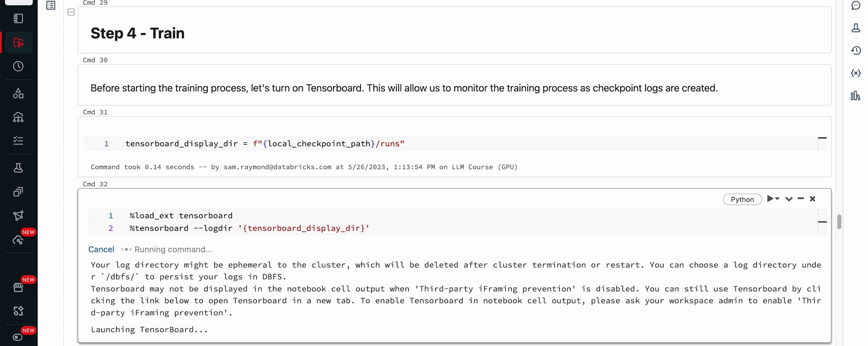Open revision history icon in right panel

856,50
